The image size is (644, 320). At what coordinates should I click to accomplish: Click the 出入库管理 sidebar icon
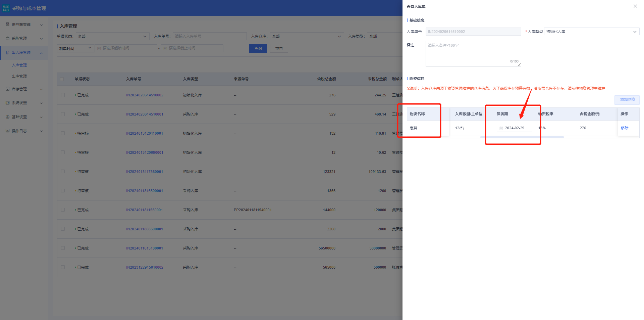(x=7, y=52)
